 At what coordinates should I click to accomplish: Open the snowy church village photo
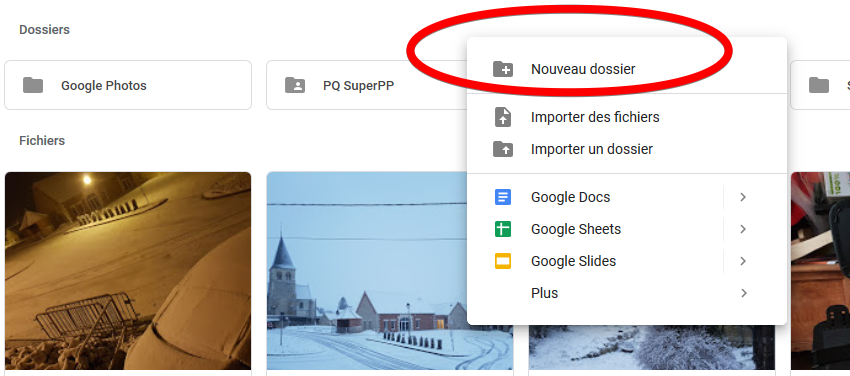coord(367,271)
